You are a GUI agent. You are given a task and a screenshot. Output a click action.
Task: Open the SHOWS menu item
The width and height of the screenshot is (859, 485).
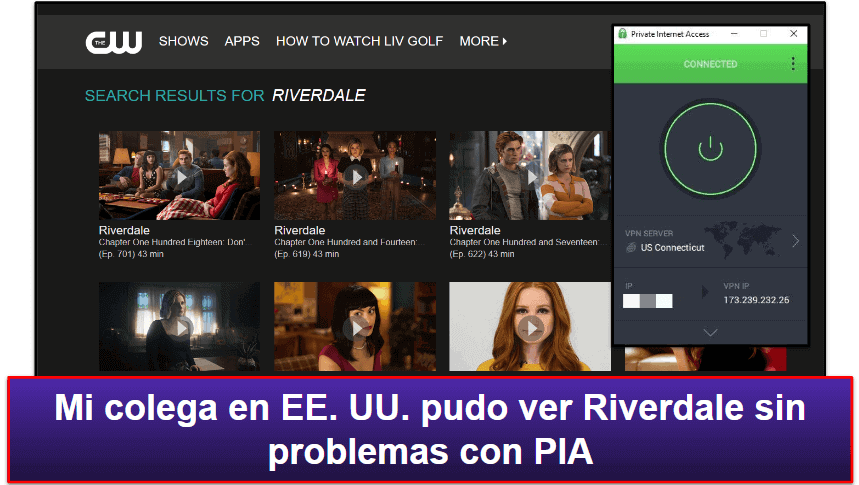coord(184,41)
